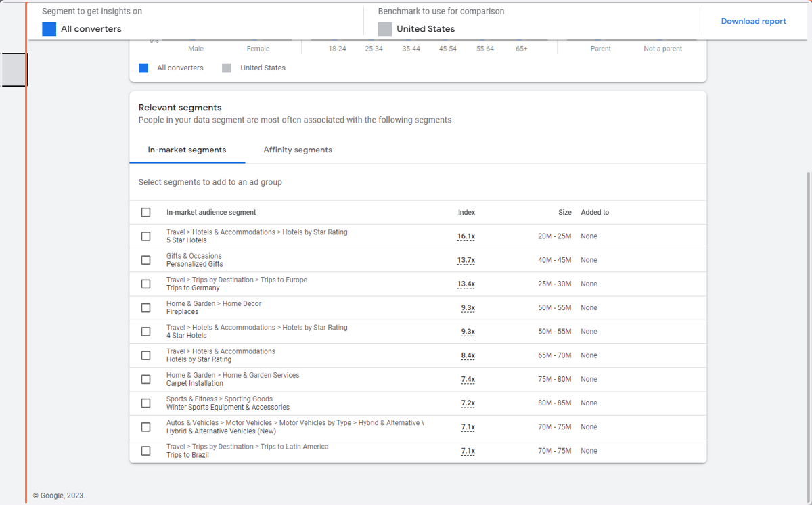Click the gray United States legend square
The width and height of the screenshot is (812, 505).
[x=227, y=68]
